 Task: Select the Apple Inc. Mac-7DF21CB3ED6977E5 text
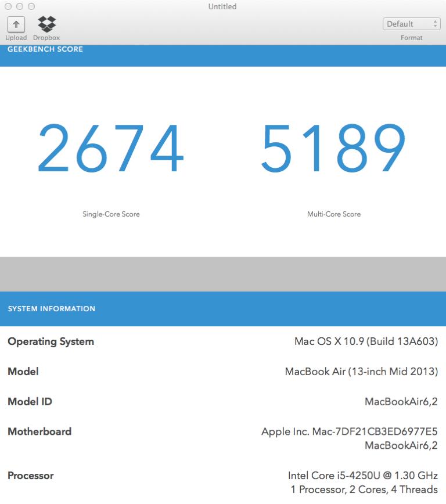point(349,432)
